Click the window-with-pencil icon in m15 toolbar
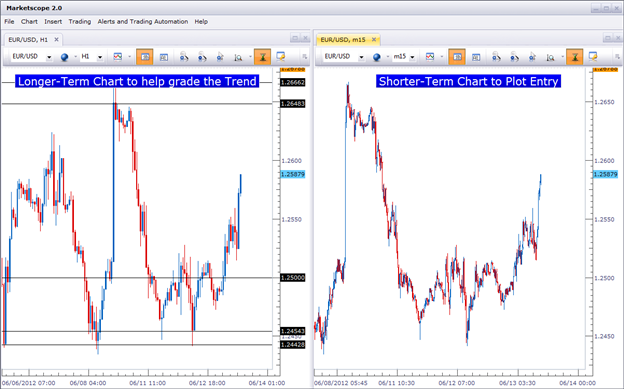The image size is (624, 389). pos(593,57)
